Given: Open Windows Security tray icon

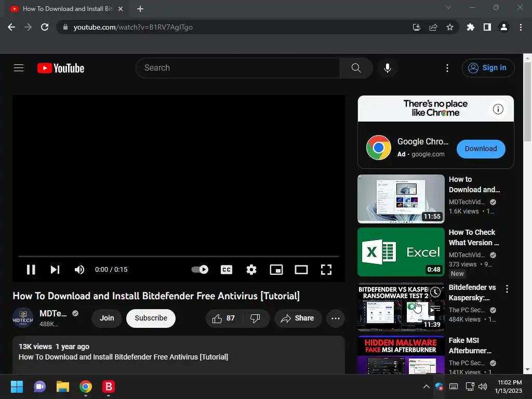Looking at the screenshot, I should [x=439, y=387].
